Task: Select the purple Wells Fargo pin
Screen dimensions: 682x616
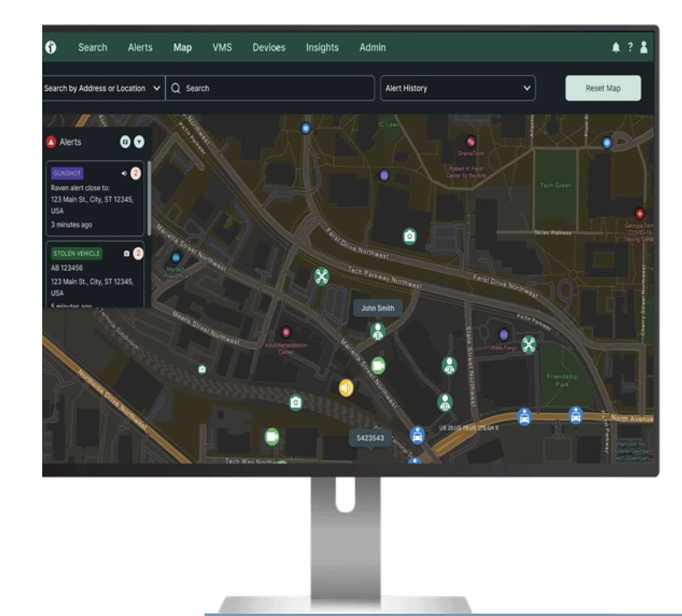Action: [503, 335]
